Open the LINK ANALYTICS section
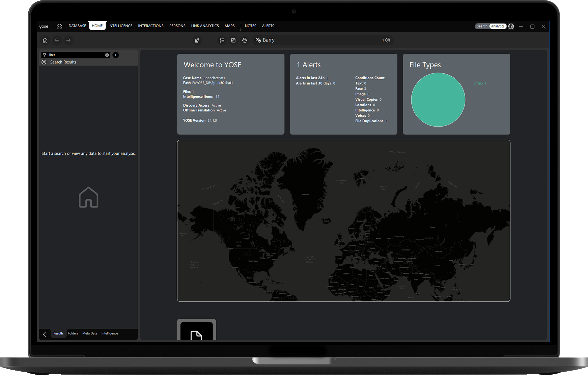Image resolution: width=588 pixels, height=375 pixels. tap(205, 26)
